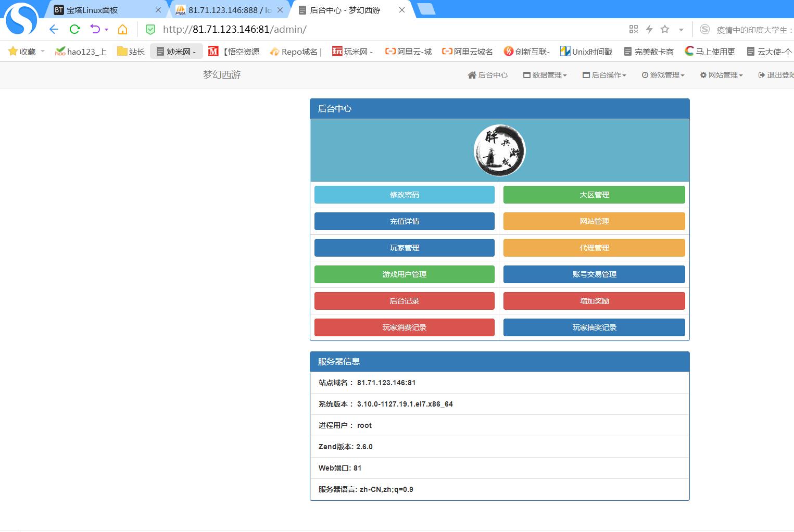Open the QR code icon in address bar
Screen dimensions: 794x532
(x=634, y=29)
